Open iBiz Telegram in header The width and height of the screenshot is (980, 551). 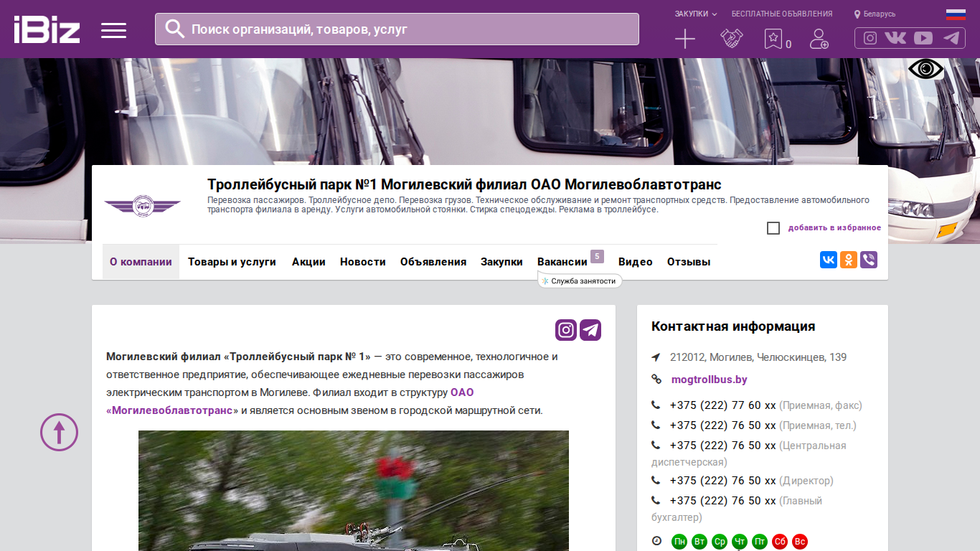click(951, 38)
